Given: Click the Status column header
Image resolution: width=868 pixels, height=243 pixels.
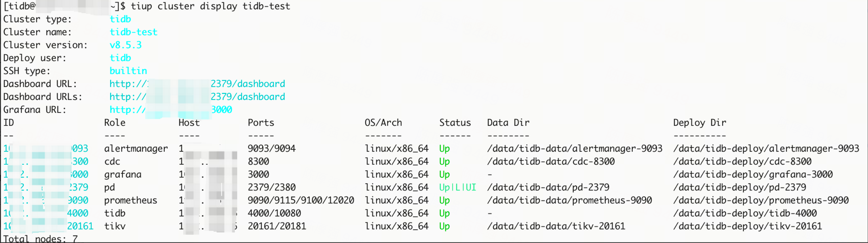Looking at the screenshot, I should [455, 122].
